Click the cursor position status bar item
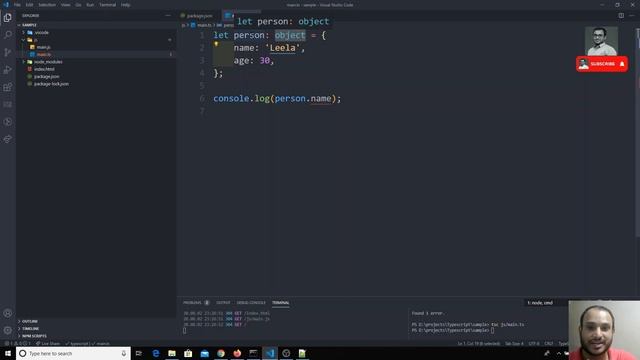640x360 pixels. tap(478, 344)
